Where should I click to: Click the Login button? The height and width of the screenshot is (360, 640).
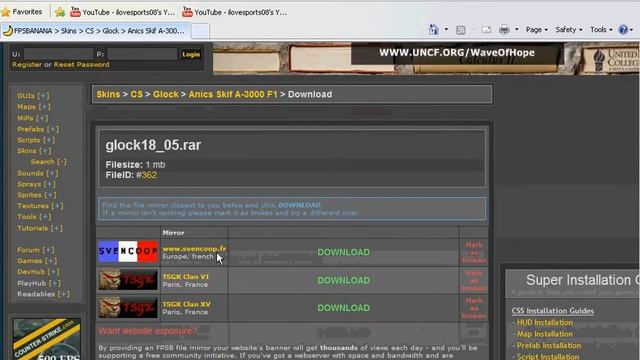coord(191,54)
